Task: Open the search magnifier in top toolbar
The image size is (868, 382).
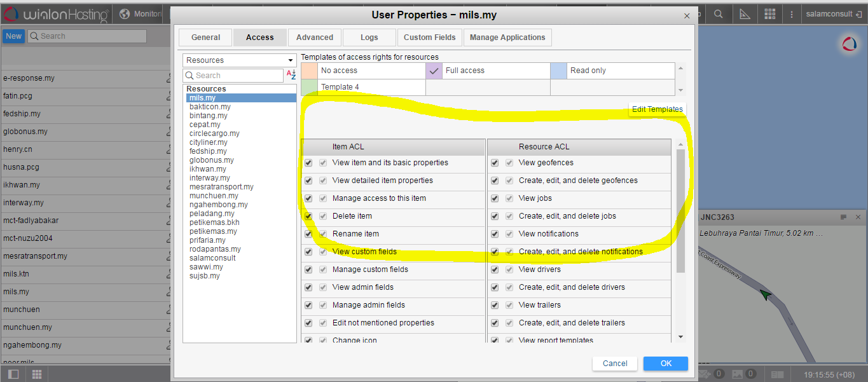Action: (x=718, y=14)
